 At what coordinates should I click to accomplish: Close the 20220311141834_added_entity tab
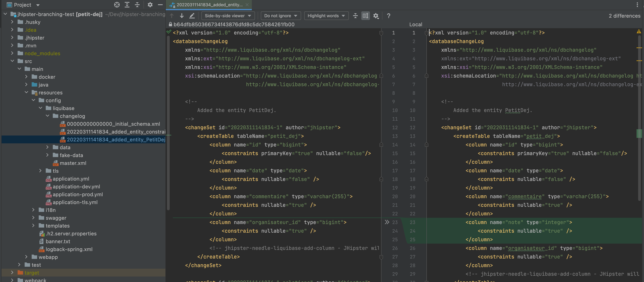click(x=247, y=5)
